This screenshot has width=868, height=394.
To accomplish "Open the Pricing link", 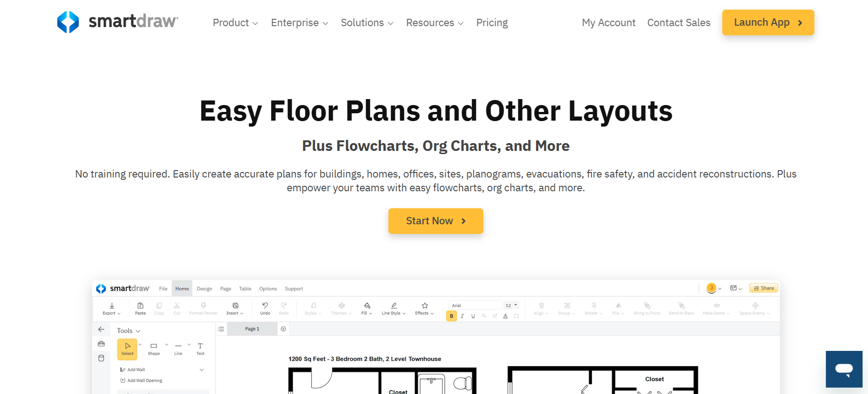I will tap(492, 22).
